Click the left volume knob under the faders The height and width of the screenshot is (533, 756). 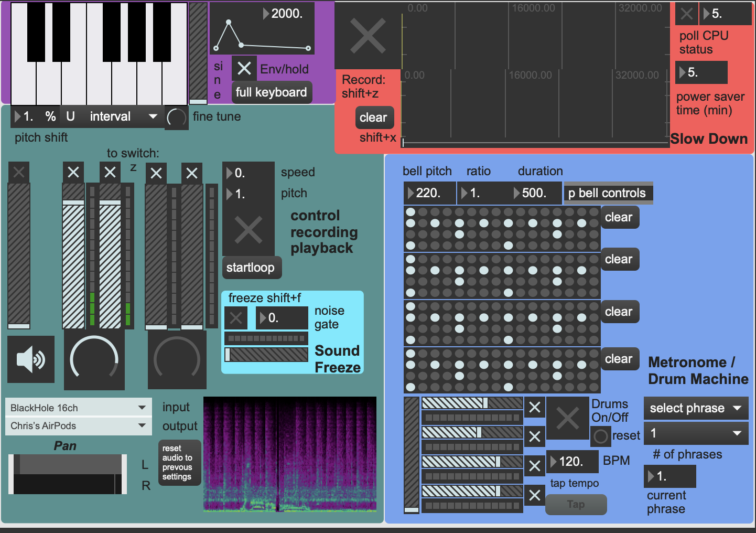pyautogui.click(x=94, y=360)
